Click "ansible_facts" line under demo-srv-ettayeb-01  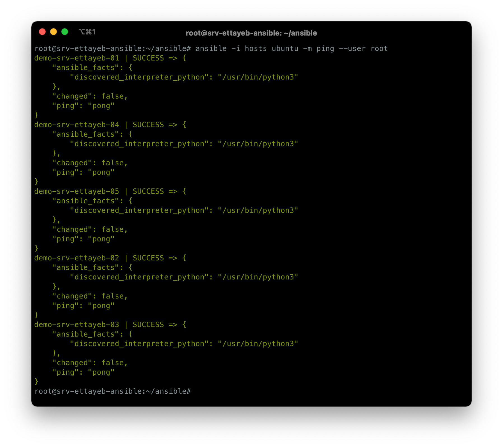point(92,68)
